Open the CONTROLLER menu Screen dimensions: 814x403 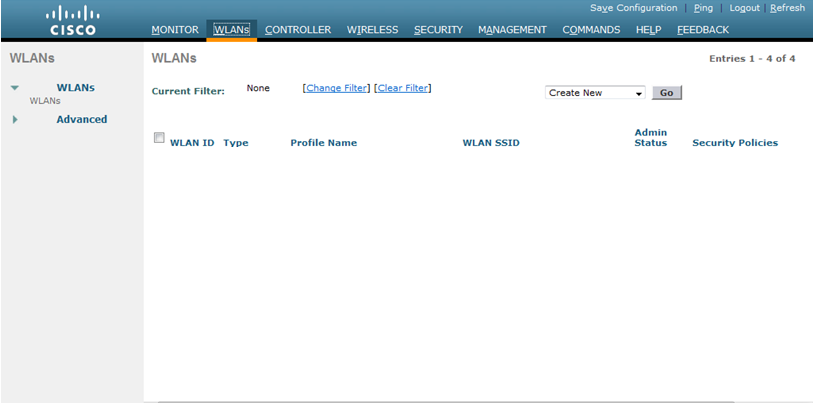[298, 30]
